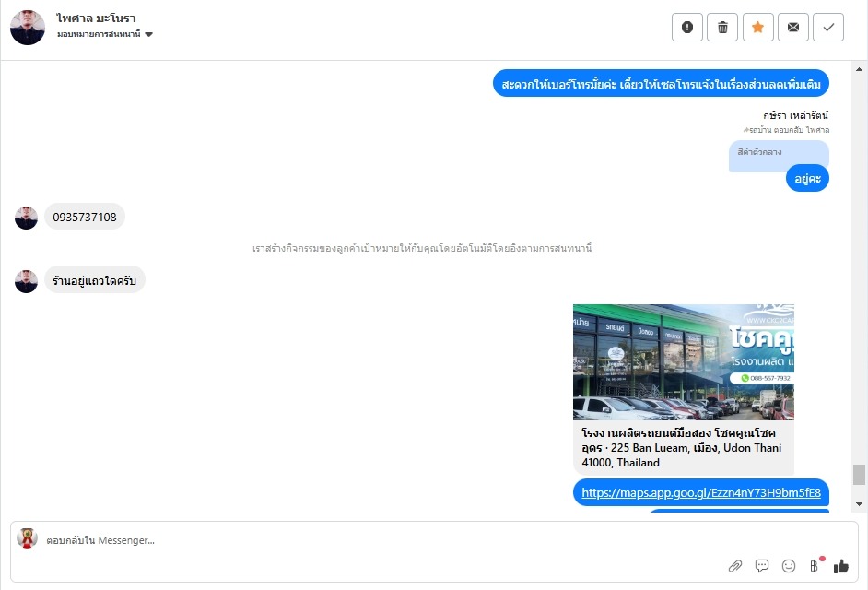This screenshot has width=868, height=590.
Task: Open the emoji picker smiley icon
Action: click(788, 566)
